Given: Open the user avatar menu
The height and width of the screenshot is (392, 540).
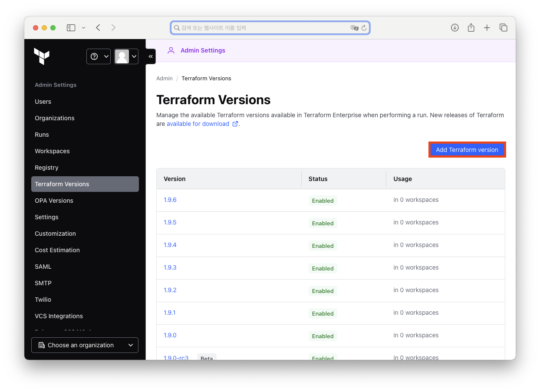Looking at the screenshot, I should click(x=126, y=56).
